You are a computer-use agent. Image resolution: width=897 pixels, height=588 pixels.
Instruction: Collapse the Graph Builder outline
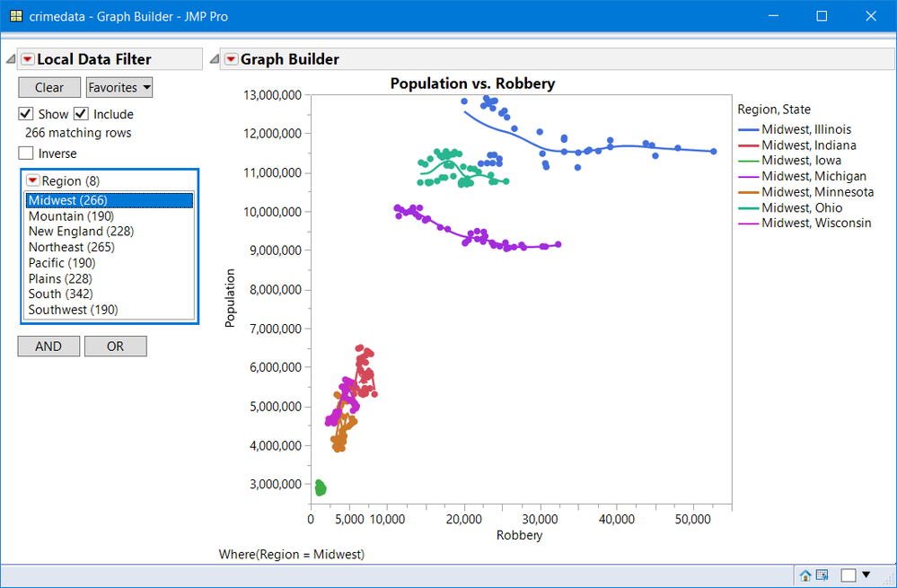(214, 59)
